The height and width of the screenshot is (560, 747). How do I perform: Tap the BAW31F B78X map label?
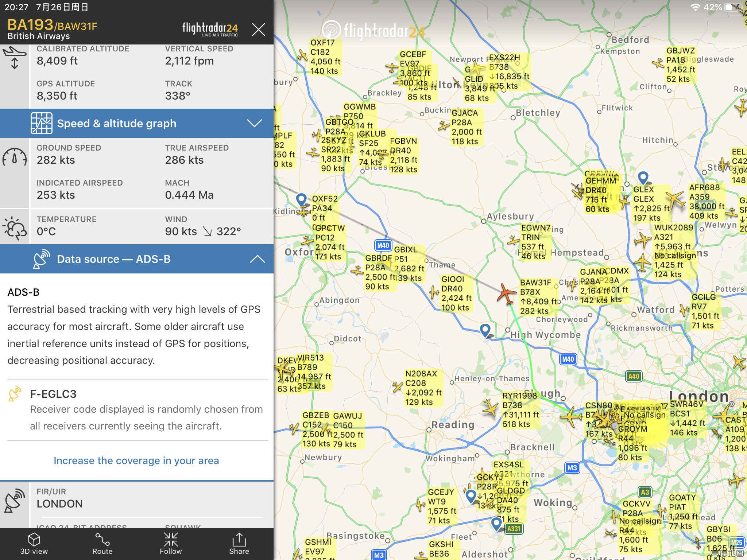tap(538, 297)
